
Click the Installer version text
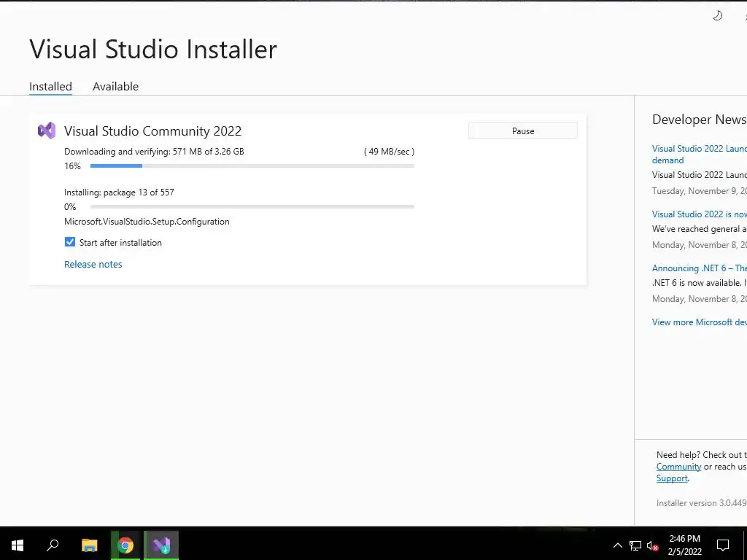[x=701, y=503]
